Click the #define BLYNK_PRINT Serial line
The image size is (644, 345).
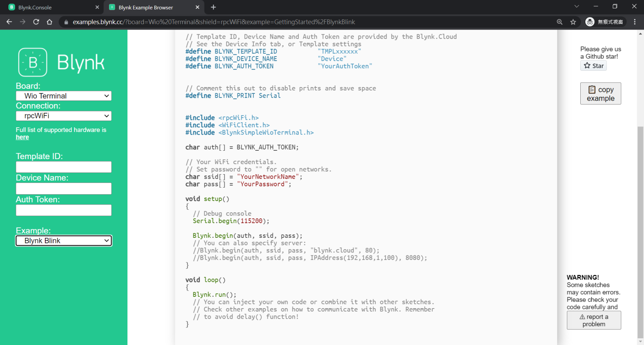[x=233, y=96]
